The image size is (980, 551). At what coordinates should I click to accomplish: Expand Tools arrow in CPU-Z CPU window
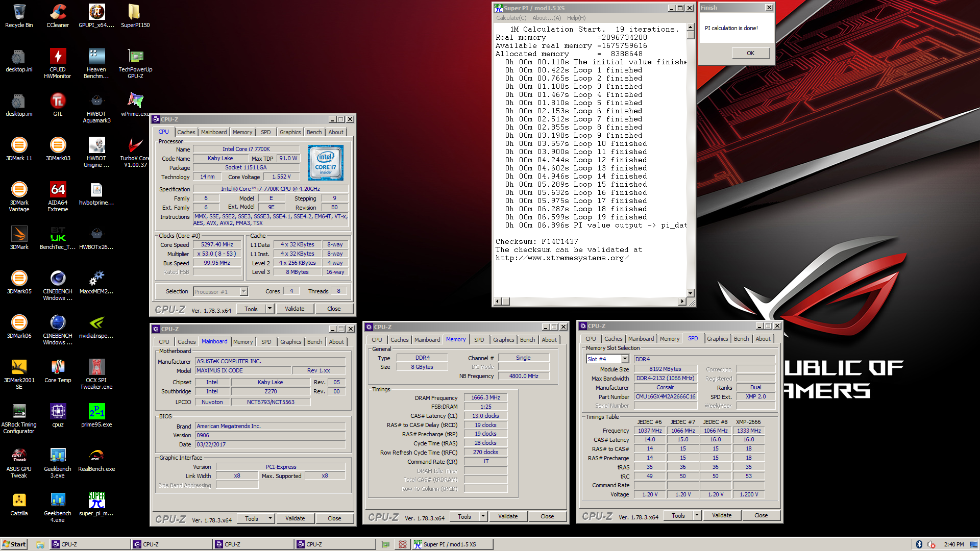pyautogui.click(x=270, y=309)
